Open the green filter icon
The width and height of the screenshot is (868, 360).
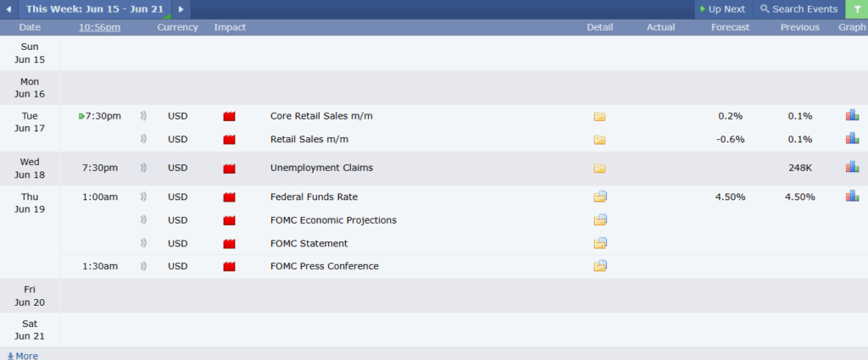[x=857, y=9]
